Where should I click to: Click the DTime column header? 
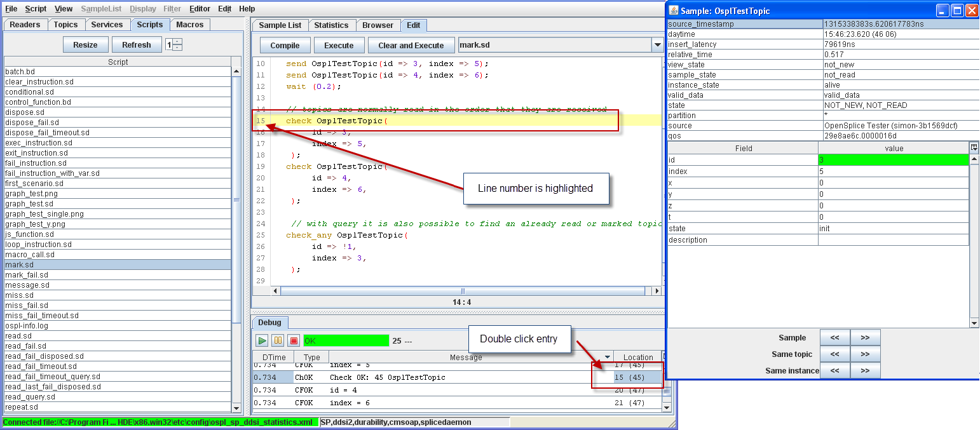(x=274, y=358)
